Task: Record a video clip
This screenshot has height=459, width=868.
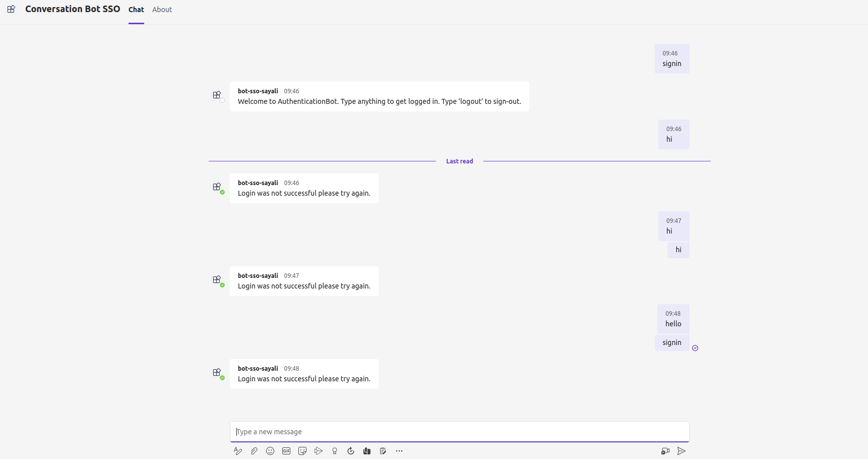Action: (x=665, y=450)
